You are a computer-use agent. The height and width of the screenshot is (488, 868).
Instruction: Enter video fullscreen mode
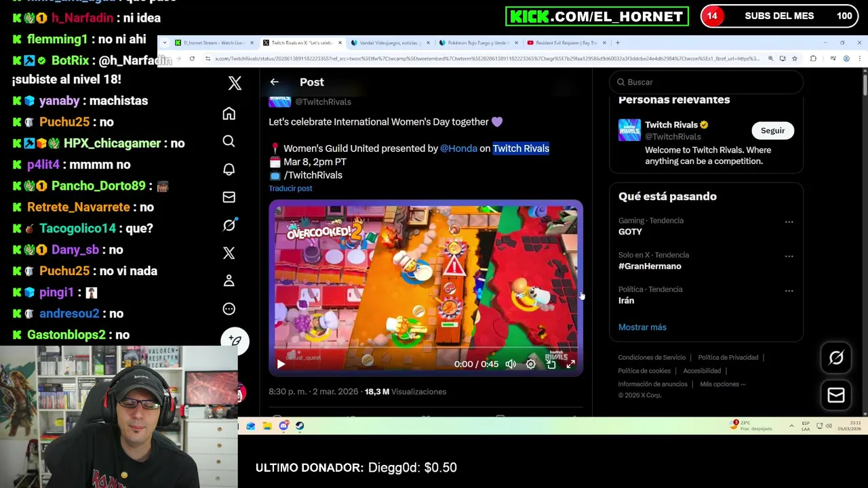[571, 364]
